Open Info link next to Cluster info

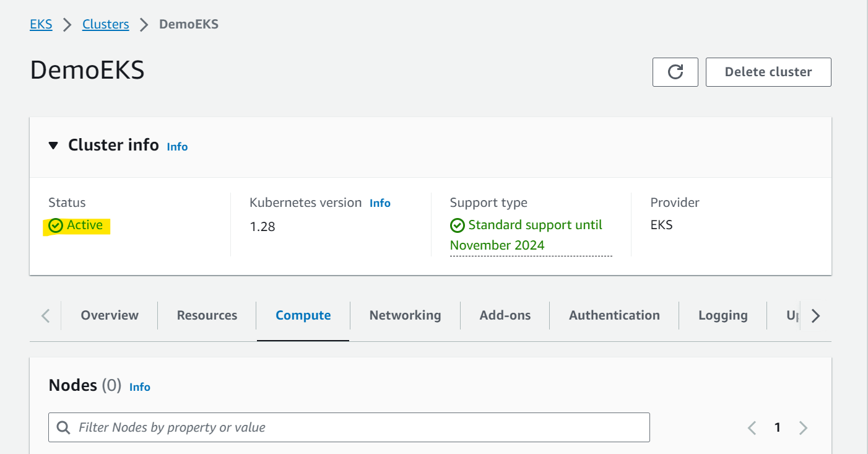[x=177, y=147]
